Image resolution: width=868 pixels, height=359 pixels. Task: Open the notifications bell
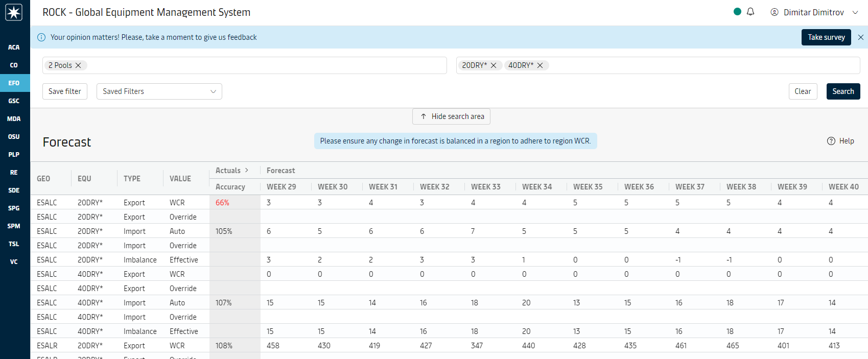click(750, 12)
